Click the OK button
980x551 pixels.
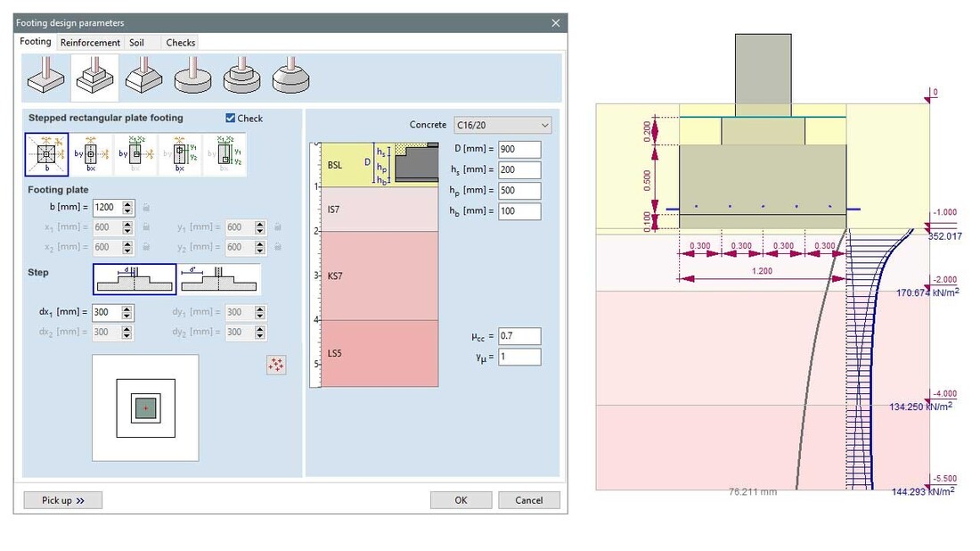tap(461, 500)
